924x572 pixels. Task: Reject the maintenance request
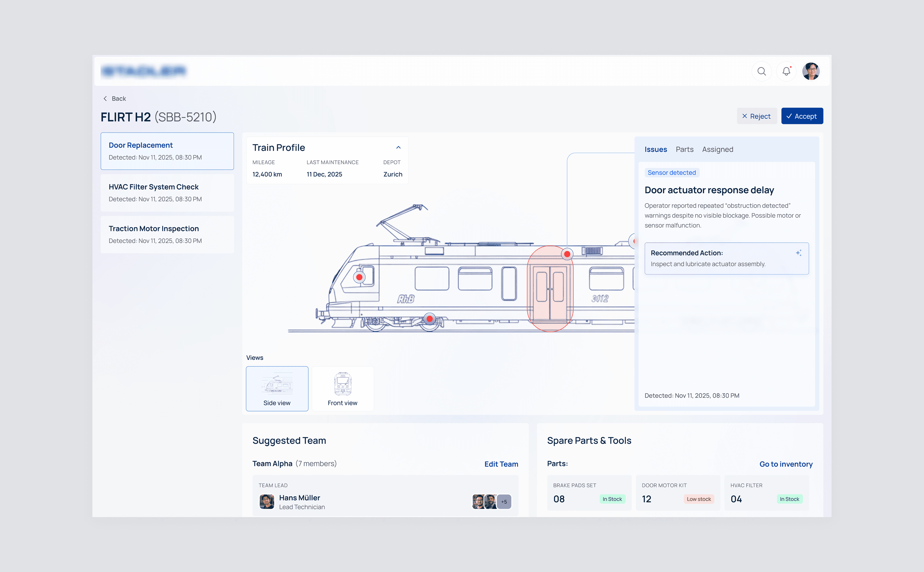pos(757,116)
